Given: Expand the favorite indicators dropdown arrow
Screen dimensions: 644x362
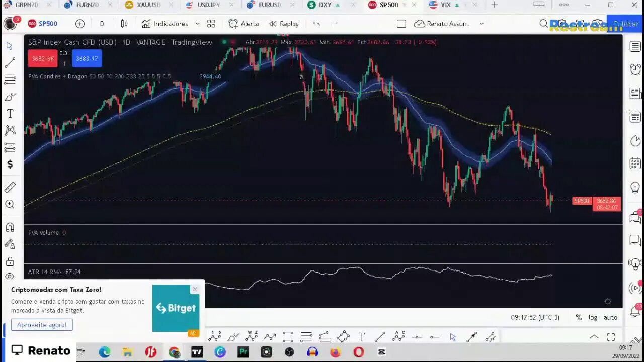Looking at the screenshot, I should (197, 24).
